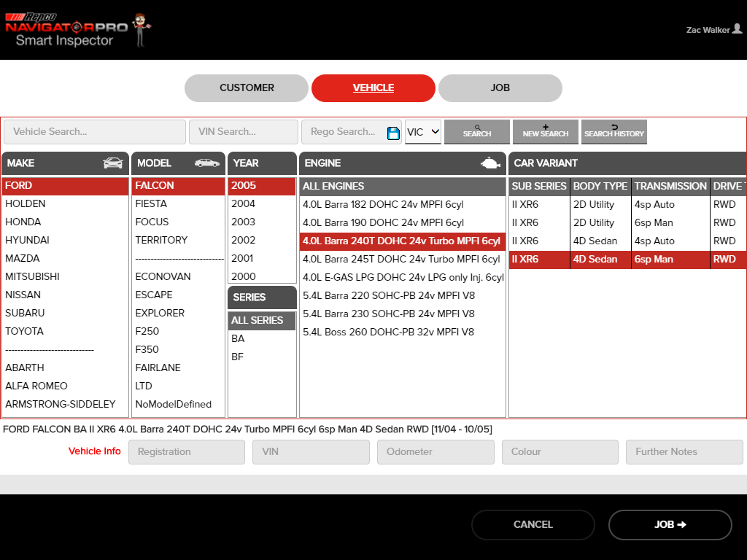The image size is (747, 560).
Task: Open the VIC state dropdown
Action: click(423, 132)
